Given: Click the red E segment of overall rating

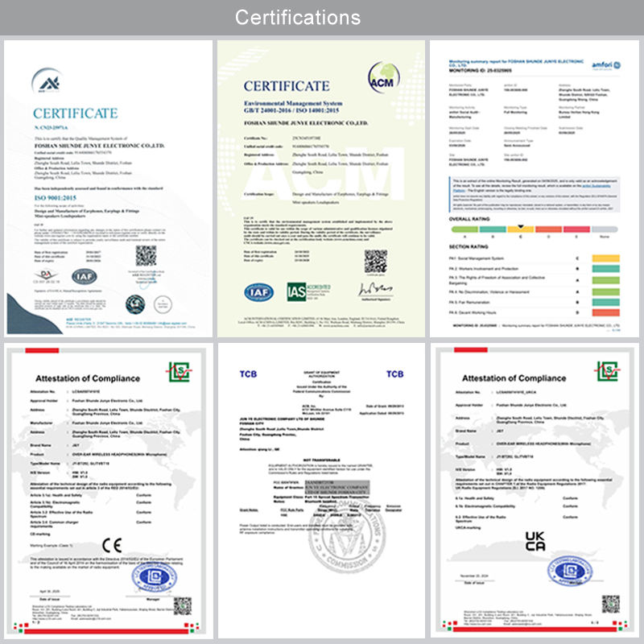Looking at the screenshot, I should (576, 229).
